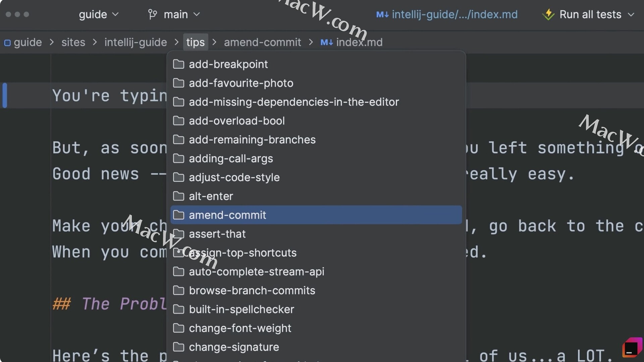Expand the Run all tests configuration dropdown

tap(631, 14)
